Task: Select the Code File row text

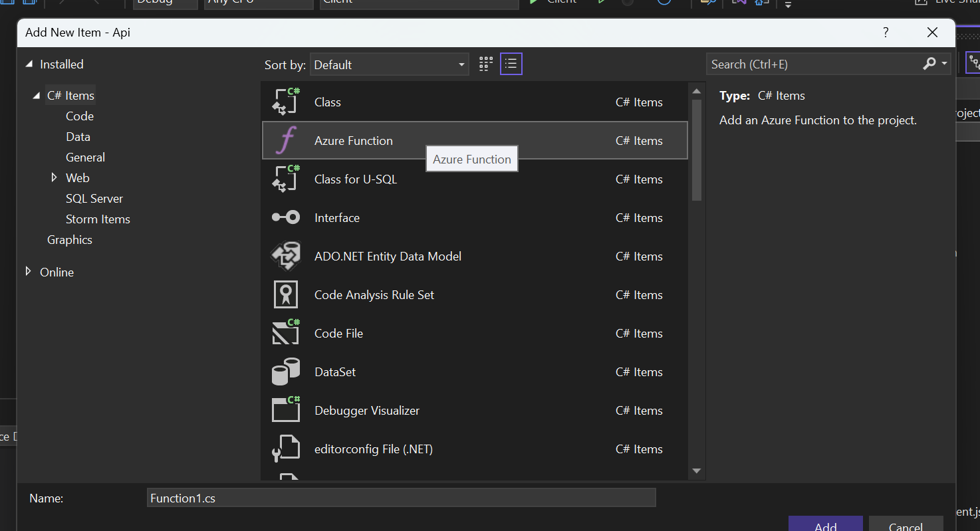Action: point(339,334)
